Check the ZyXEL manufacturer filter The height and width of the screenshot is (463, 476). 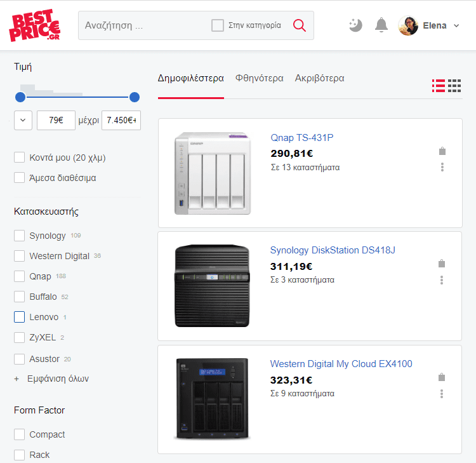pos(20,337)
